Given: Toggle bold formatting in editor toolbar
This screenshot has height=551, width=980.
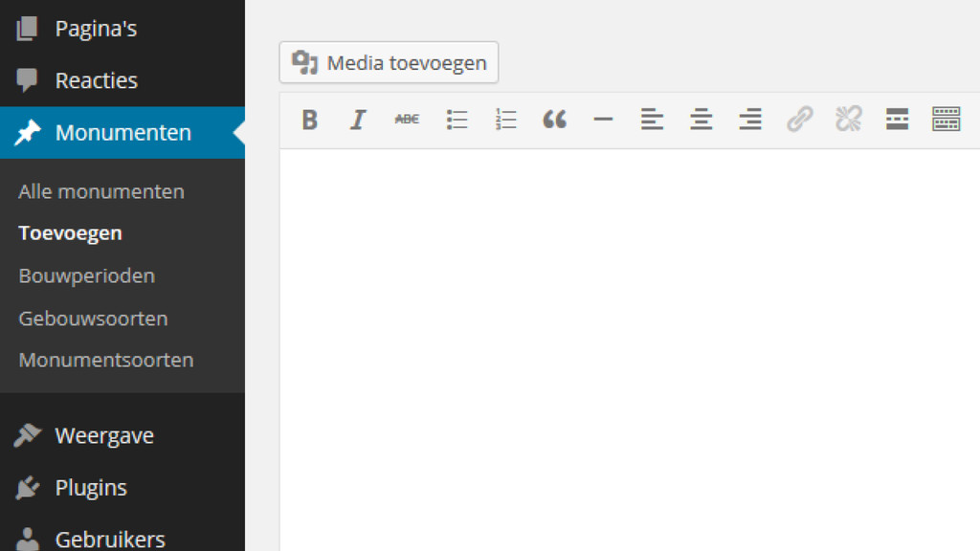Looking at the screenshot, I should 309,119.
